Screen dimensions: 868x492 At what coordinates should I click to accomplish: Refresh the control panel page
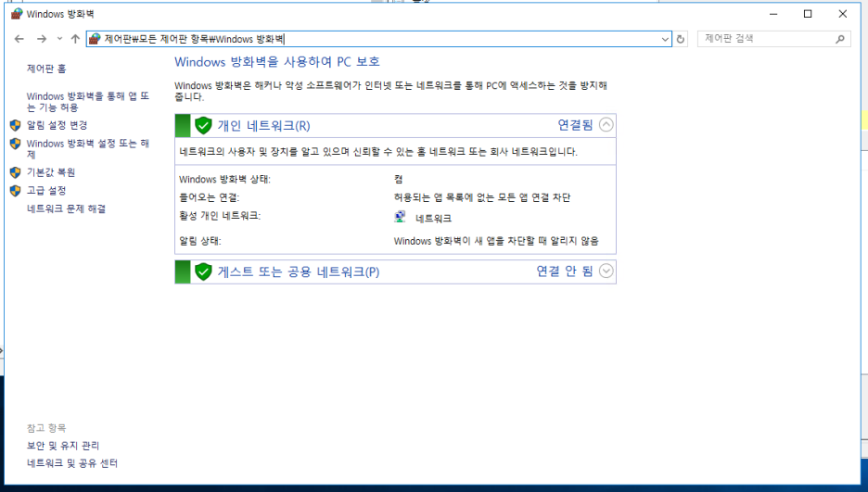pyautogui.click(x=681, y=39)
